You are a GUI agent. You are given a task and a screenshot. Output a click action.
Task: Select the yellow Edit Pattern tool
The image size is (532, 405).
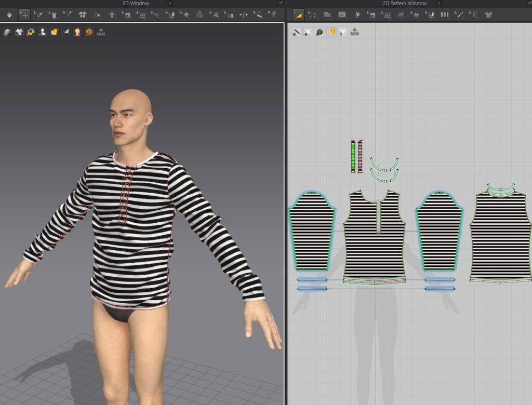tap(298, 15)
